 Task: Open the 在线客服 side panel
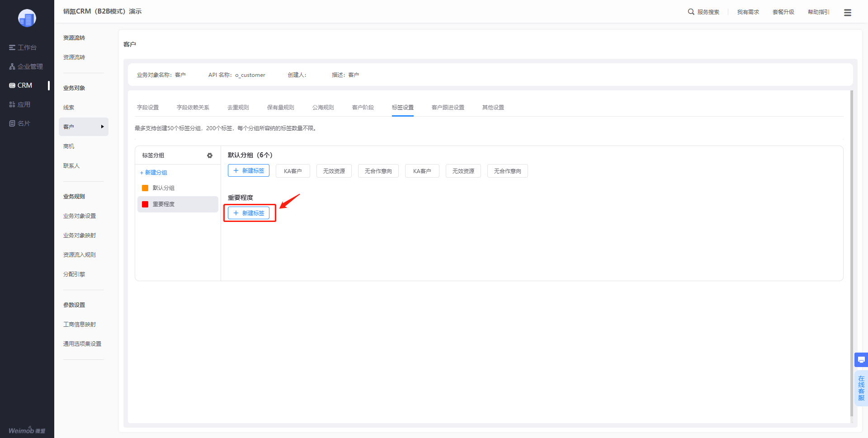(x=861, y=388)
